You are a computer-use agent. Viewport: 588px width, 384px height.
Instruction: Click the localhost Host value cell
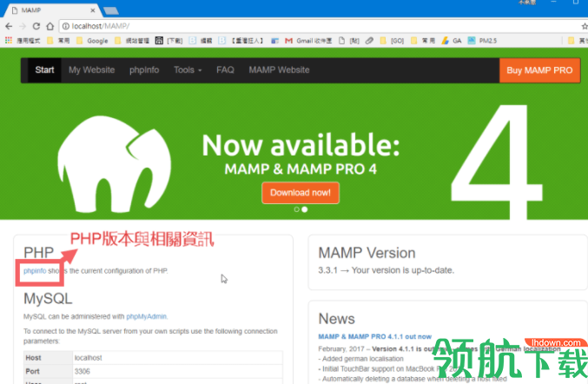pos(178,358)
